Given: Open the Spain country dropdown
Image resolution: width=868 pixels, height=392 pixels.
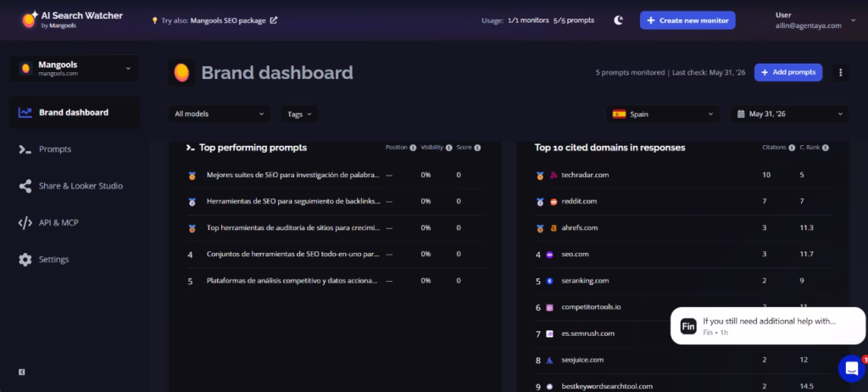Looking at the screenshot, I should coord(663,115).
